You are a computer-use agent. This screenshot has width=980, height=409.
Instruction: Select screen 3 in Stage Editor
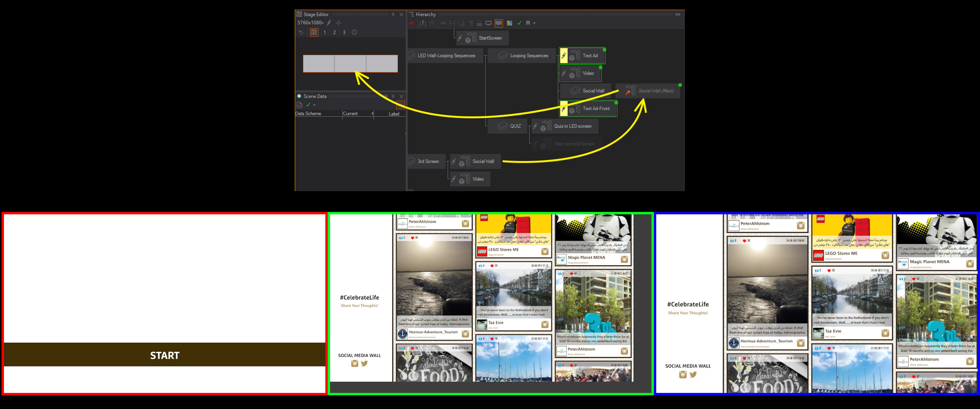(x=344, y=33)
